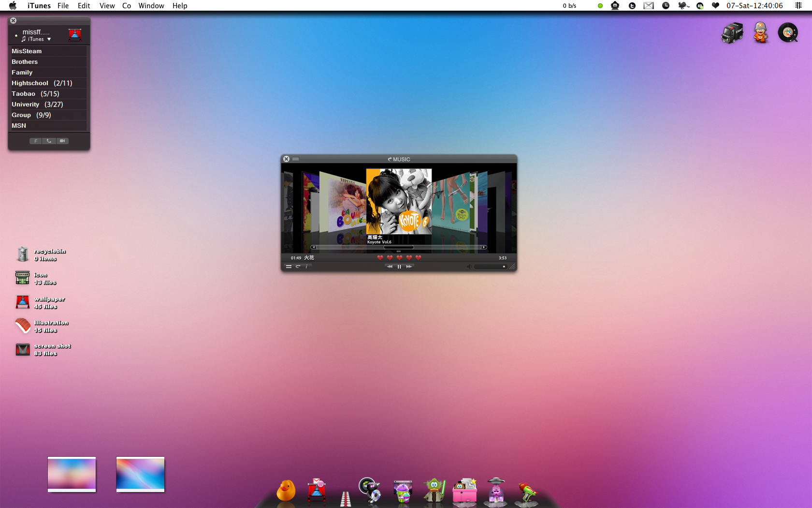Screen dimensions: 812x508
Task: Click the info 'i' button in music player
Action: tap(306, 266)
